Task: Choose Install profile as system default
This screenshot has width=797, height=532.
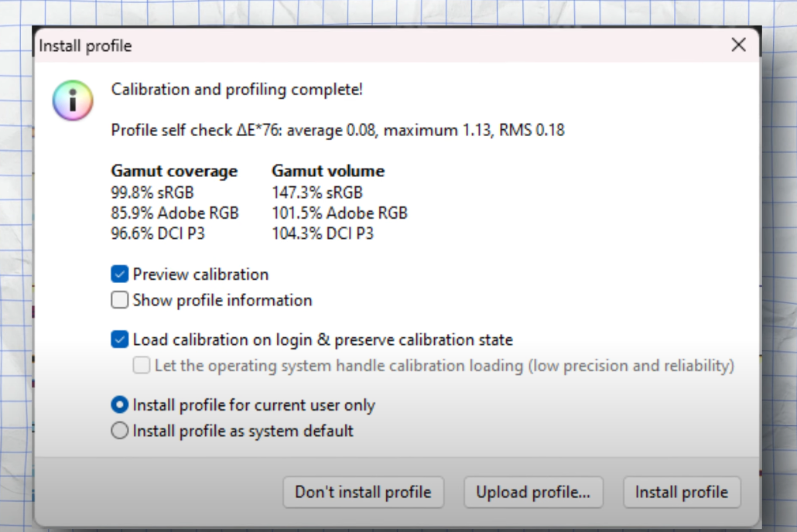Action: point(119,431)
